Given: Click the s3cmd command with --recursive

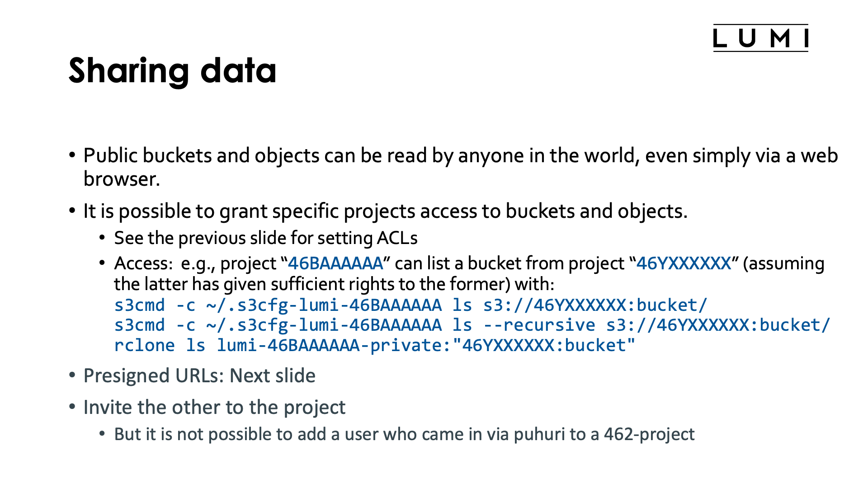Looking at the screenshot, I should (472, 325).
